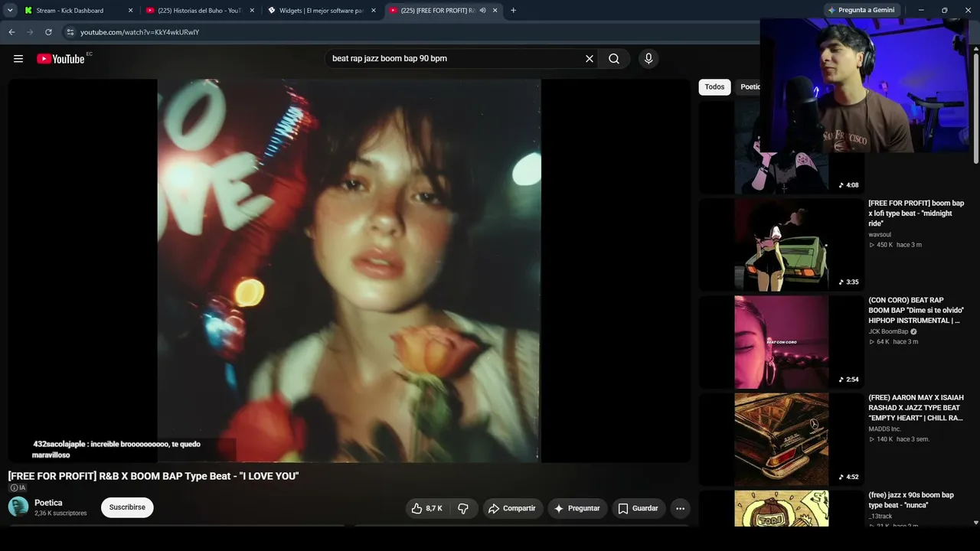Visit the _13track channel
980x551 pixels.
click(880, 517)
